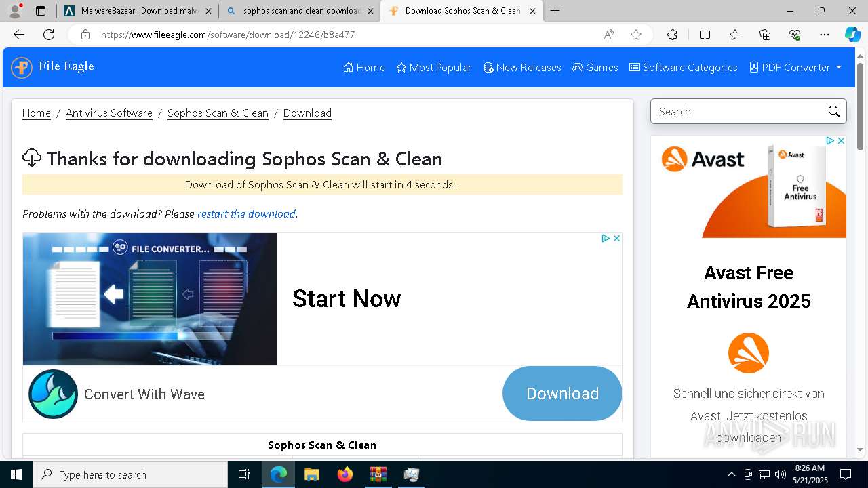Open AdChoices info on Avast ad
This screenshot has height=488, width=868.
[x=830, y=140]
